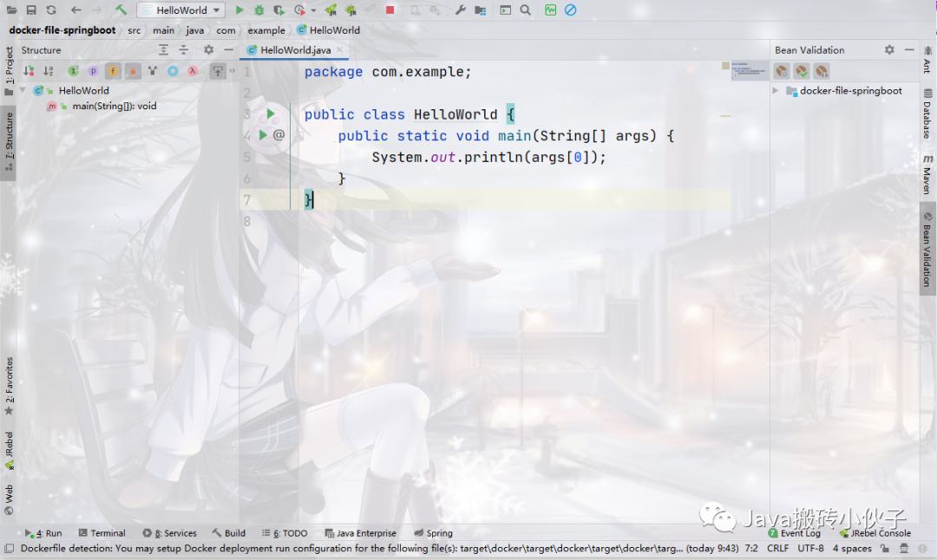Click the green hammer Build Project icon
Image resolution: width=937 pixels, height=560 pixels.
[121, 10]
